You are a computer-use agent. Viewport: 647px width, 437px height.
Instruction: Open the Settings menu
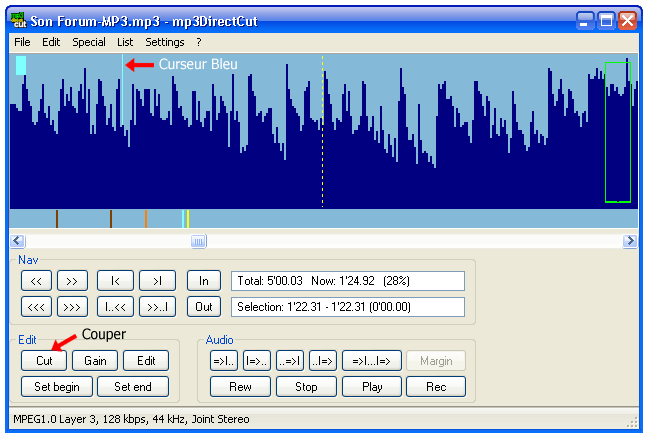point(165,42)
